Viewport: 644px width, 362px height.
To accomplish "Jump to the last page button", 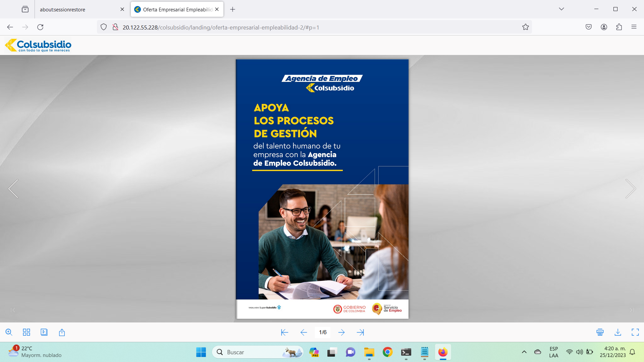I will pyautogui.click(x=360, y=332).
